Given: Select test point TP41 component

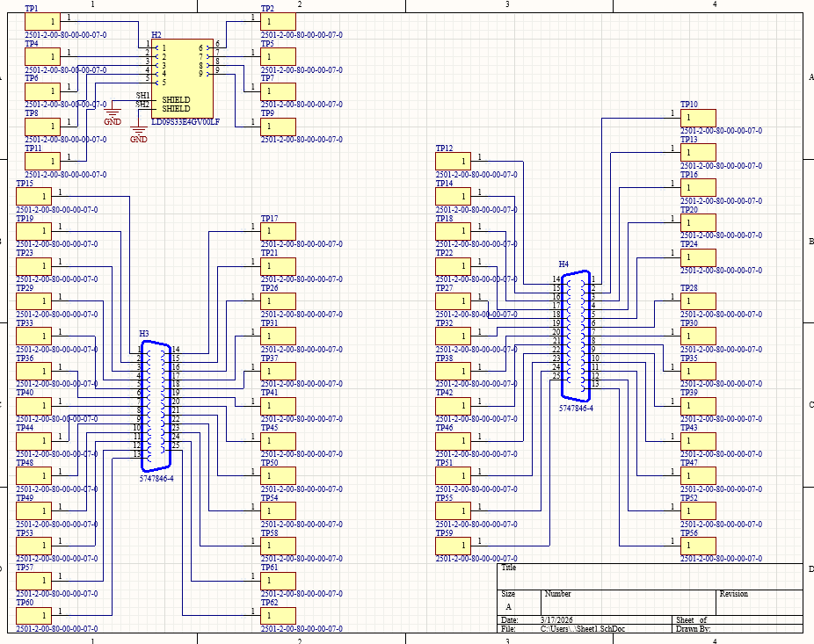Looking at the screenshot, I should point(279,406).
